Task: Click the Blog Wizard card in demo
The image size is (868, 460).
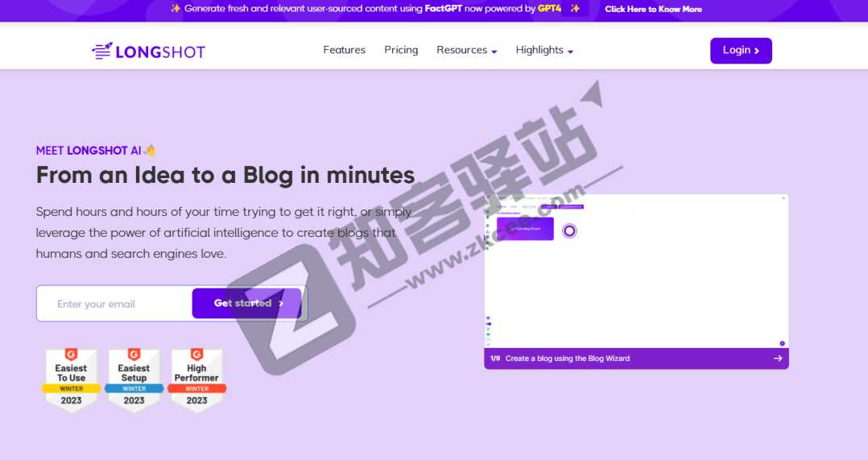Action: coord(525,229)
